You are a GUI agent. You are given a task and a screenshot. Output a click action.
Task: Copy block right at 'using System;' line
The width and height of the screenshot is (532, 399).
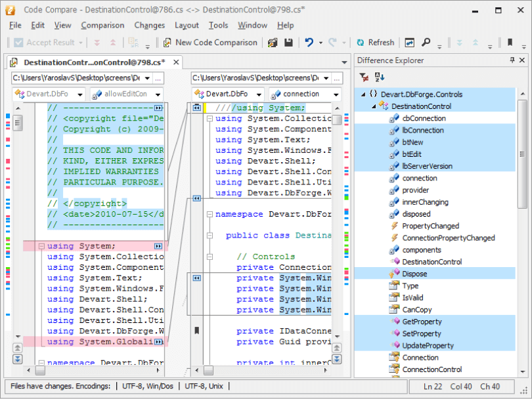158,246
